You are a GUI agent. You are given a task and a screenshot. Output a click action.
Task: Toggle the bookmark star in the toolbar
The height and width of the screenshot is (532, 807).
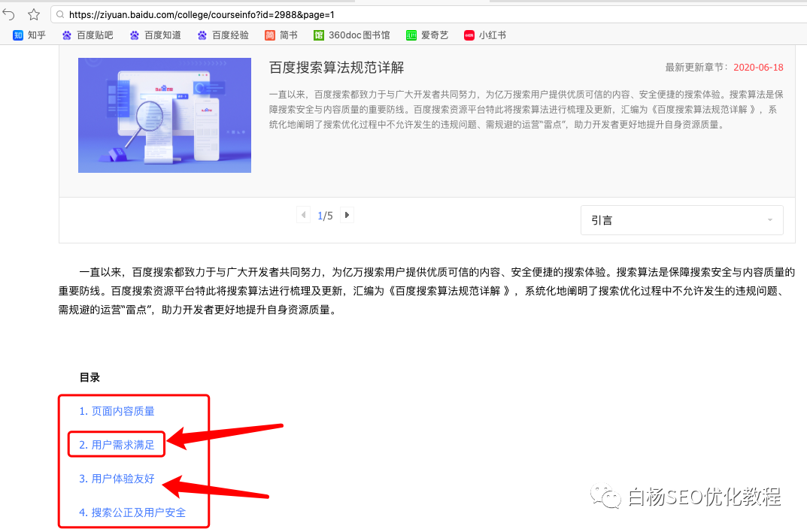pos(32,13)
